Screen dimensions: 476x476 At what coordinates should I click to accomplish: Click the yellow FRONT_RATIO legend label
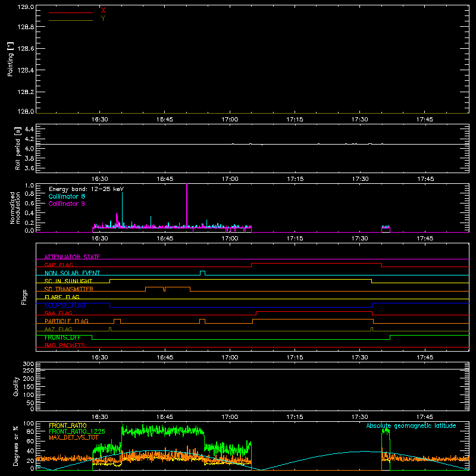68,425
